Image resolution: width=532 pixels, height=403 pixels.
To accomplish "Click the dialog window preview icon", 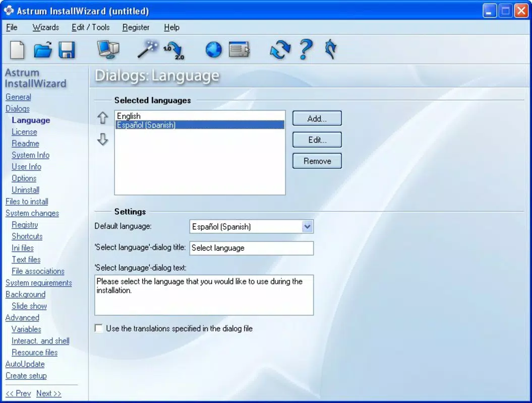I will coord(239,49).
